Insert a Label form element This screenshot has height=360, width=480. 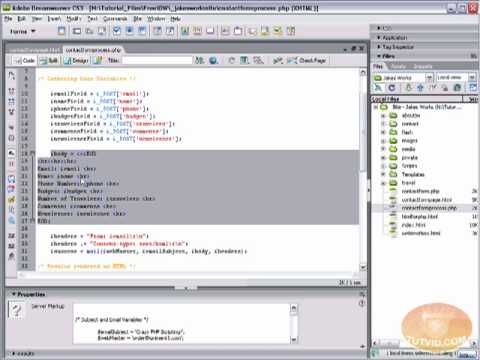coord(225,31)
